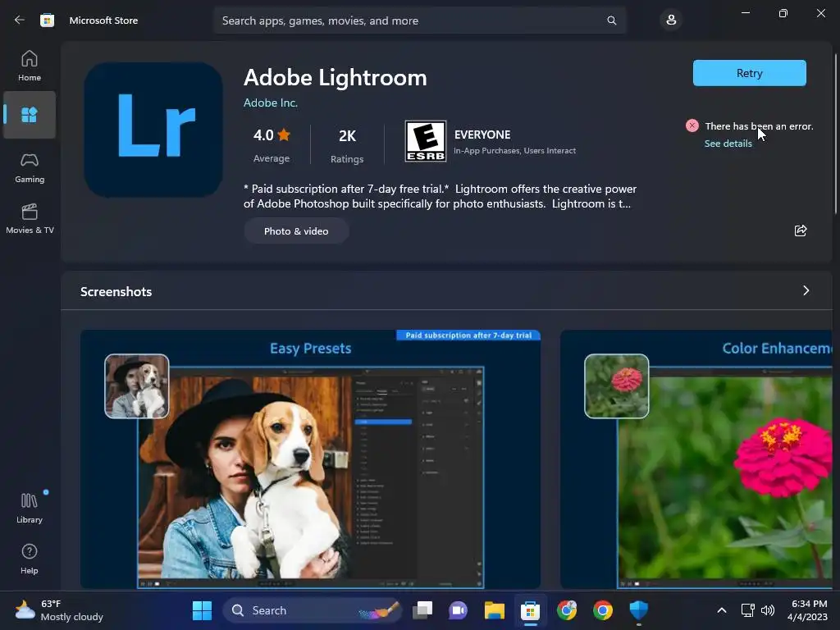Open Windows Security shield taskbar icon
The width and height of the screenshot is (840, 630).
click(x=638, y=610)
